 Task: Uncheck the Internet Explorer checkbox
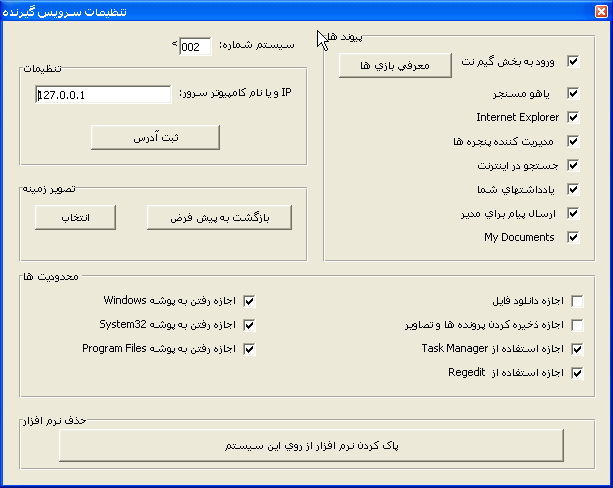pos(573,117)
